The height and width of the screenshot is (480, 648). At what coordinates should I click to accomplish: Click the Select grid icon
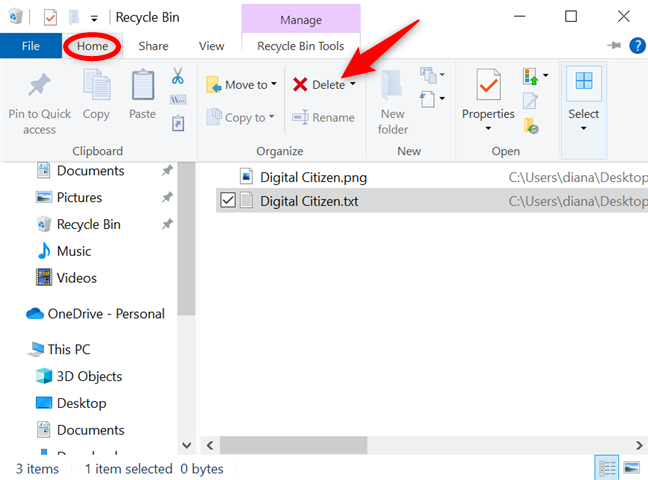584,81
